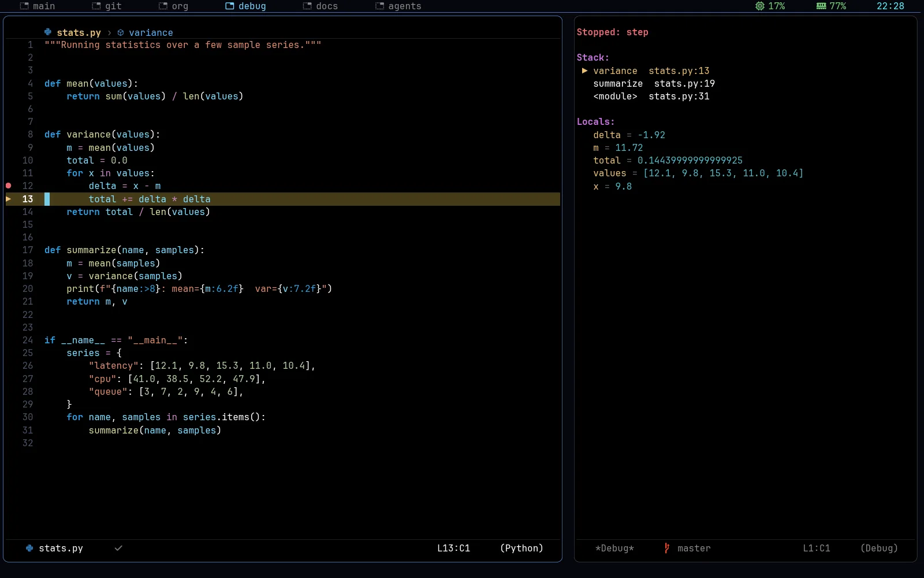Click the m = 11.72 local variable
Viewport: 924px width, 578px height.
[618, 147]
